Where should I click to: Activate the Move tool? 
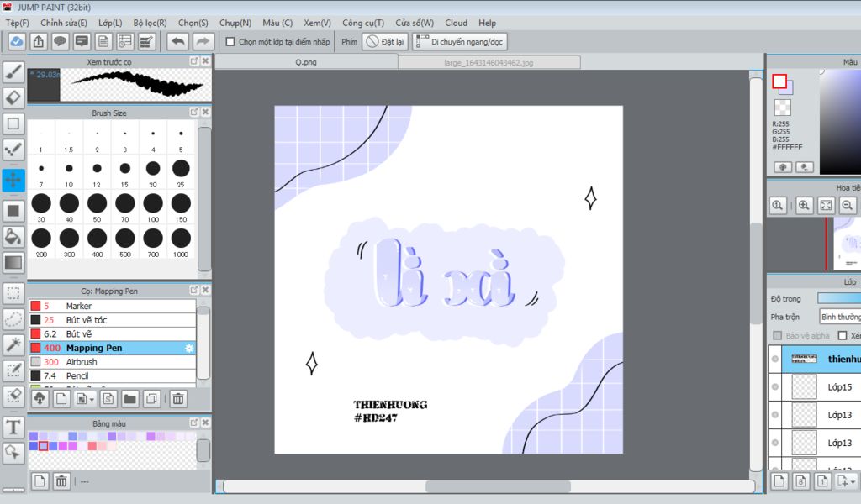click(13, 180)
